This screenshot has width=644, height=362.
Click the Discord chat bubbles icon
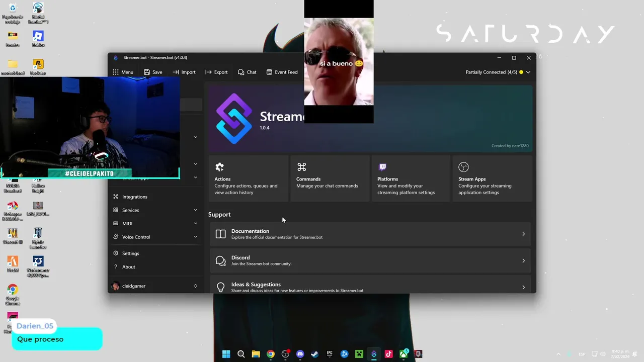[220, 260]
